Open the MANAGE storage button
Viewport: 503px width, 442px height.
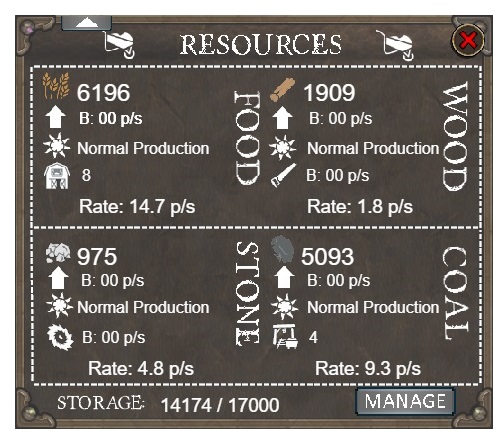405,401
